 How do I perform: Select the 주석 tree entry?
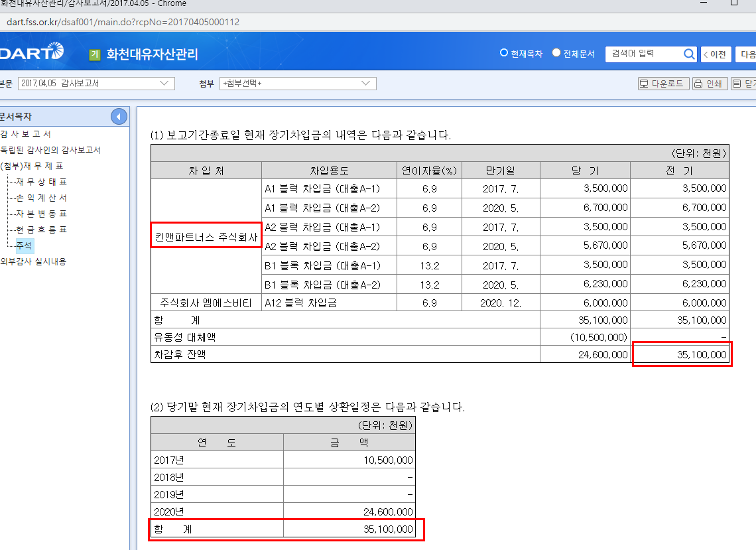click(24, 245)
